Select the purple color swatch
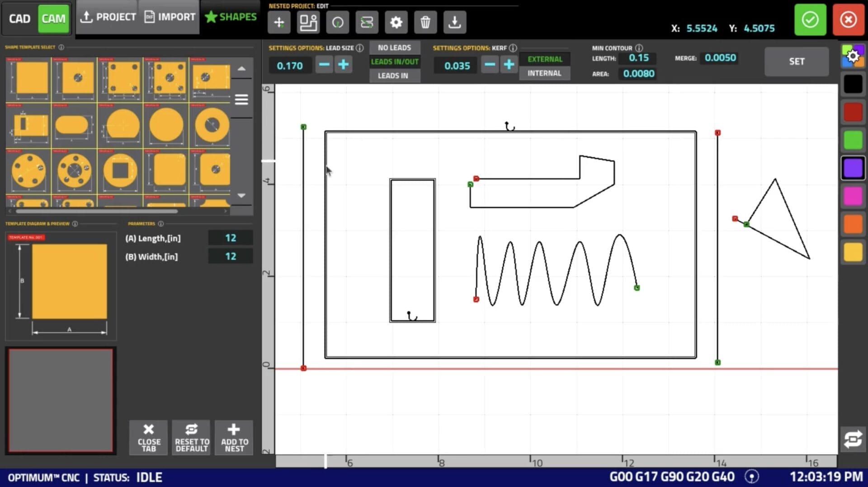 point(853,169)
